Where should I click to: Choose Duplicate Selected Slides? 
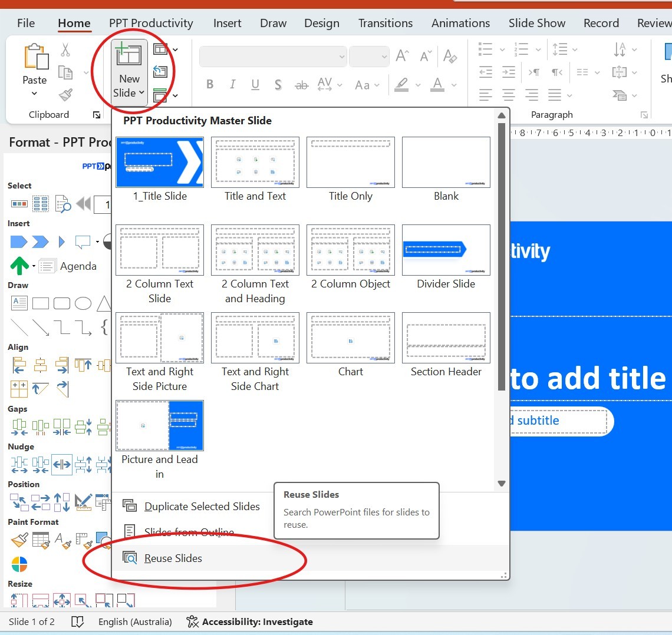pos(202,506)
